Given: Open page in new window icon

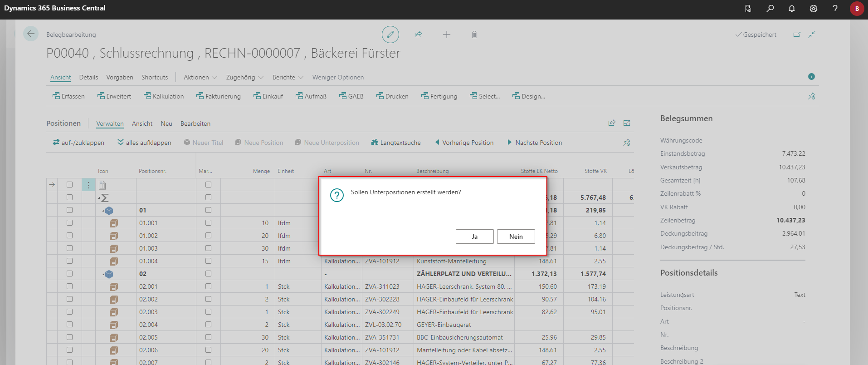Looking at the screenshot, I should 797,35.
